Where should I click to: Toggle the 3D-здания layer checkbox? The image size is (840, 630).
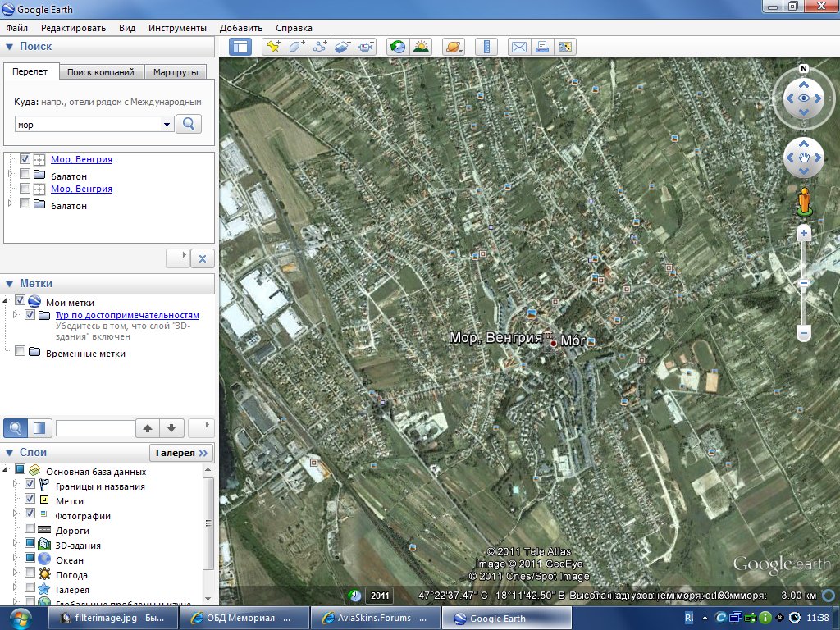[x=30, y=543]
